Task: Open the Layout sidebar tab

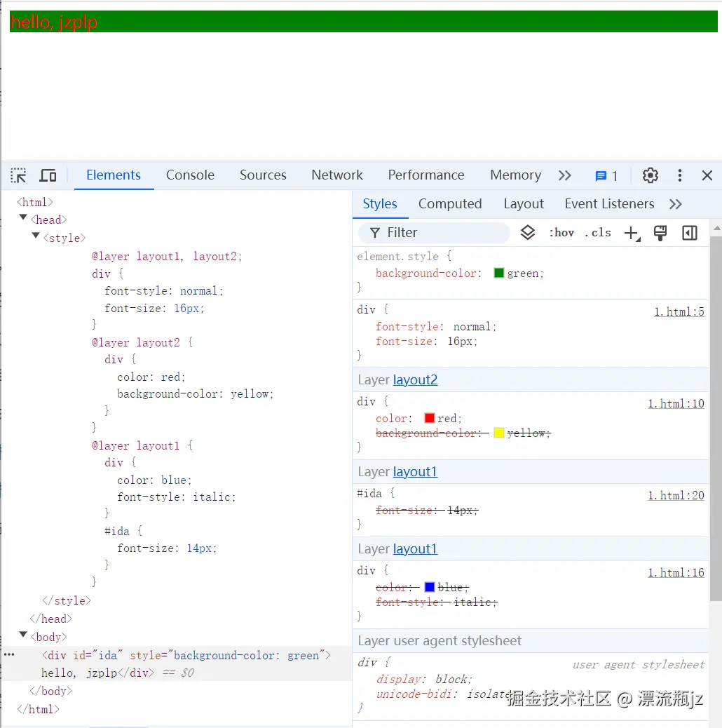Action: click(524, 204)
